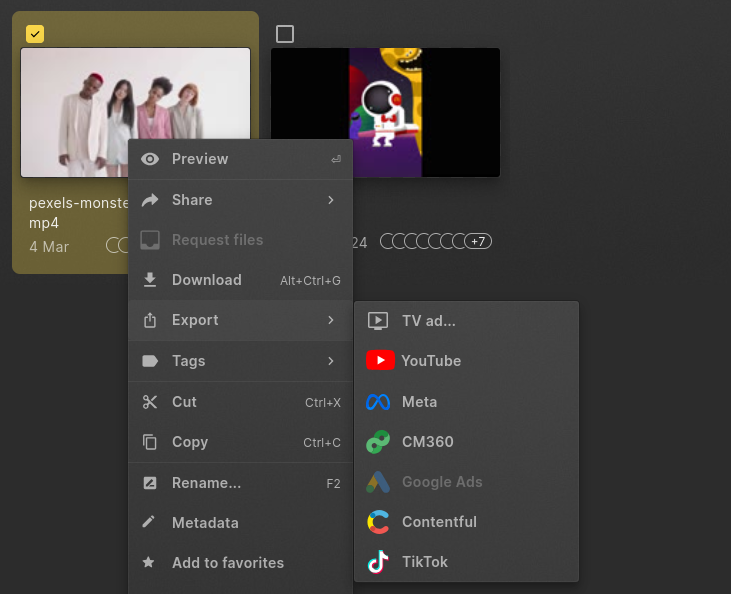Image resolution: width=731 pixels, height=594 pixels.
Task: Click the Contentful logo icon
Action: [x=378, y=522]
